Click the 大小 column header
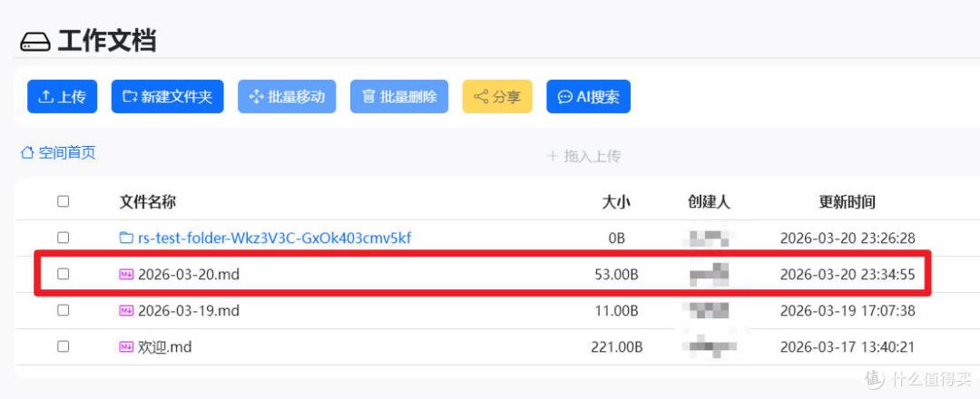980x399 pixels. coord(616,201)
